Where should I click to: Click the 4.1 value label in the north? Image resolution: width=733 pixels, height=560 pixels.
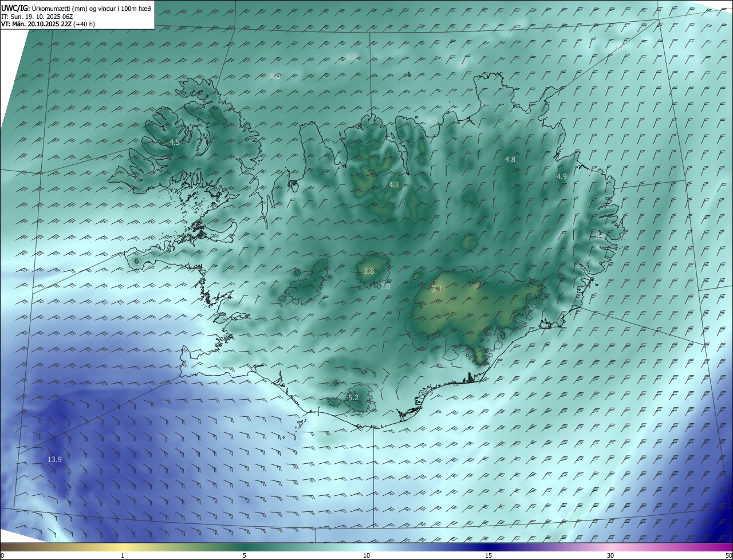(x=393, y=185)
